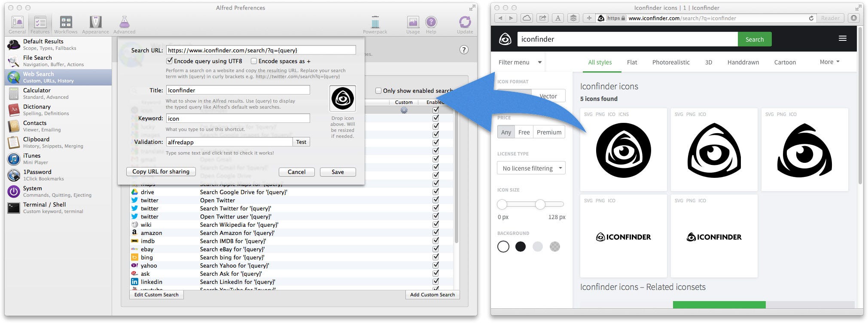Screen dimensions: 868x323
Task: Open the Workflows tab icon
Action: [66, 24]
